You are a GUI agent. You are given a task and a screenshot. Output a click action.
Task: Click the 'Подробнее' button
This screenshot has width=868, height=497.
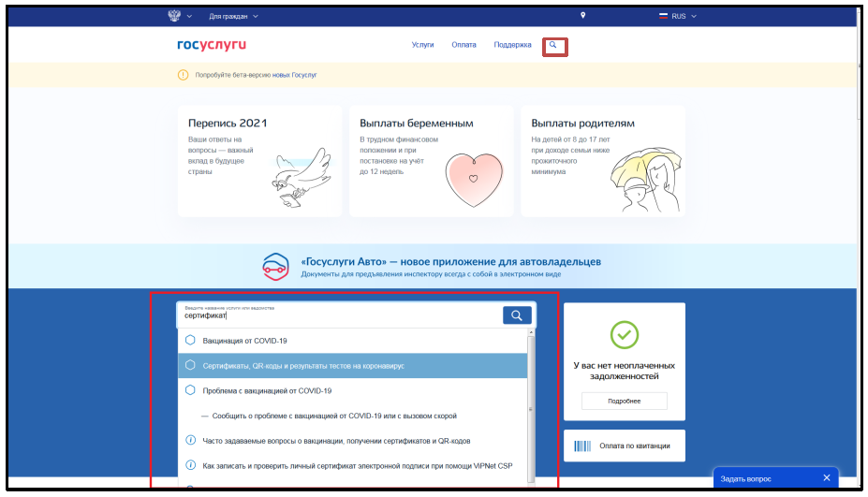click(625, 401)
